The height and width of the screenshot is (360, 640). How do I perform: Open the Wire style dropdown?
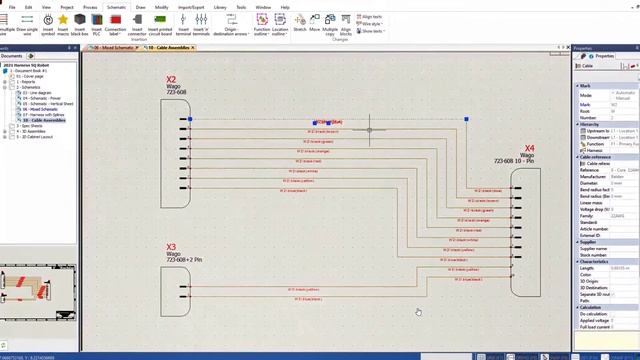pos(370,24)
